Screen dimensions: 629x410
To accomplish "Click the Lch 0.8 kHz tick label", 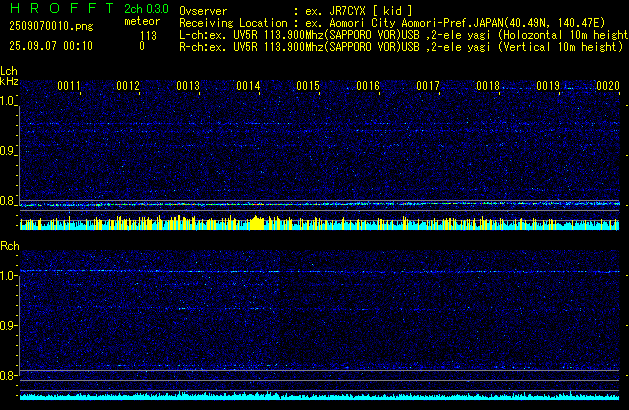I will click(8, 201).
